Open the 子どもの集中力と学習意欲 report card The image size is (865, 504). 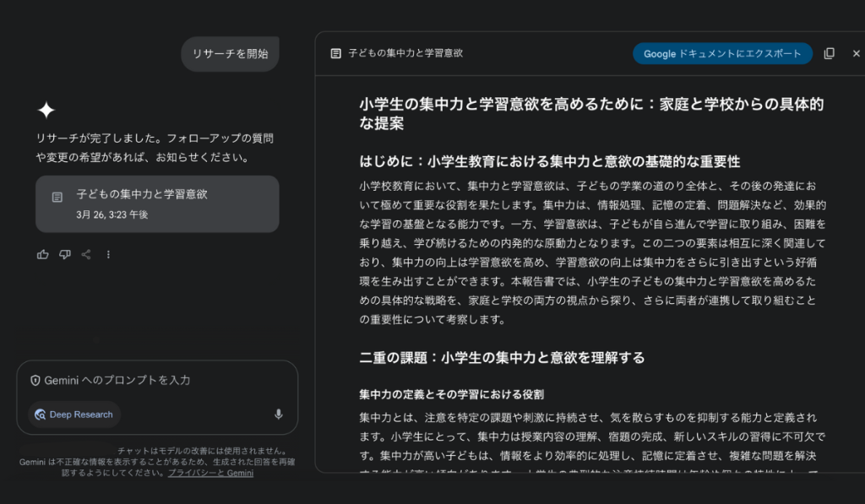(157, 203)
